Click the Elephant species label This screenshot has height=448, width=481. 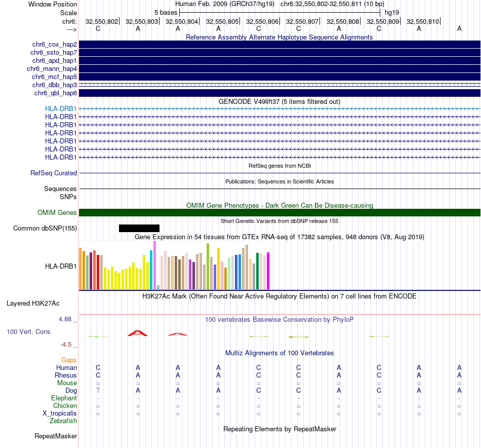pos(64,398)
